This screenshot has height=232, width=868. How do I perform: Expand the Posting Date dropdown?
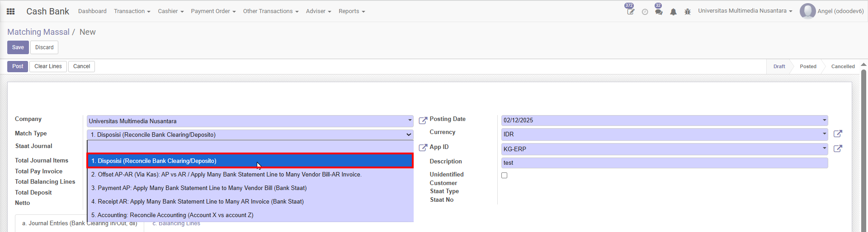[824, 120]
